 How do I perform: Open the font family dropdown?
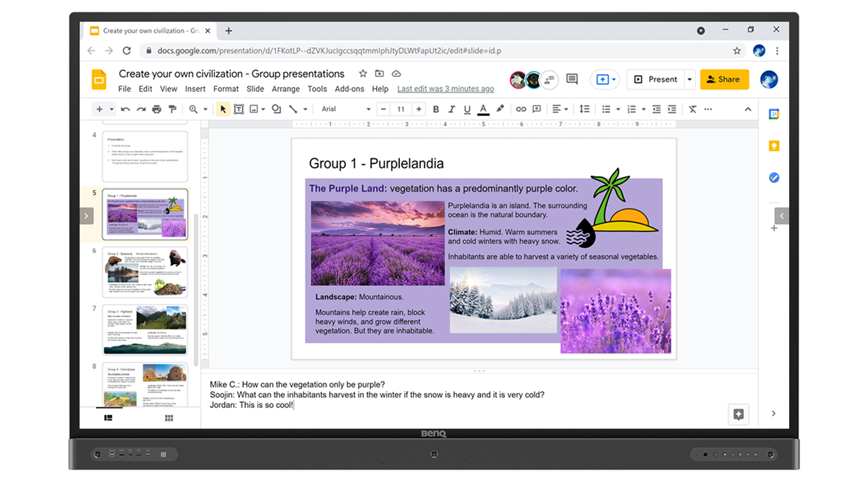pyautogui.click(x=344, y=109)
